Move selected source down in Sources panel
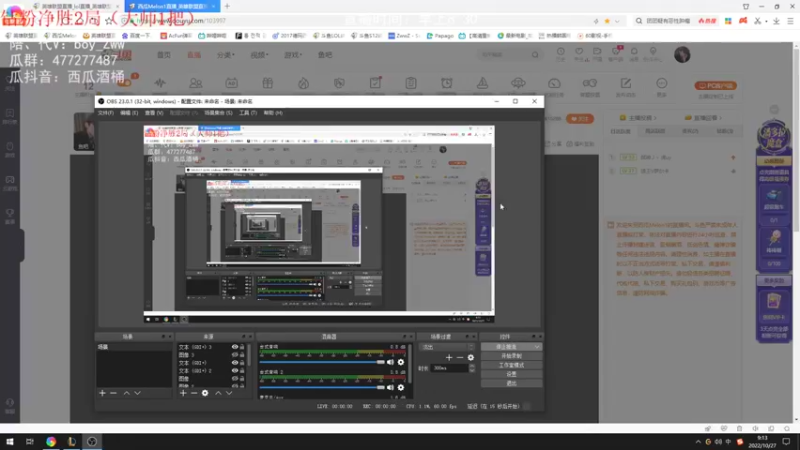800x450 pixels. click(229, 393)
